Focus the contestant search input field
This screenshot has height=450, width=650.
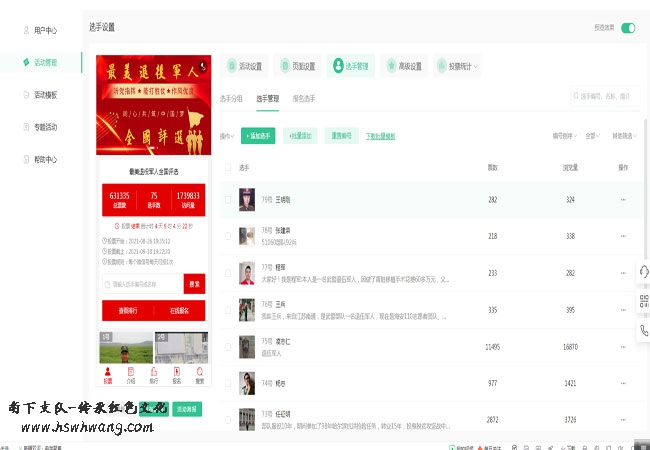pos(605,97)
